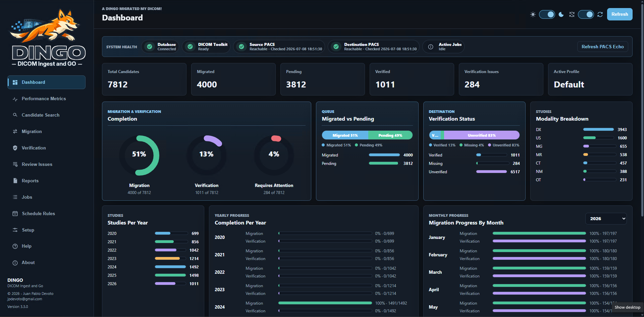Click the Review Issues list icon
The width and height of the screenshot is (644, 317).
point(15,164)
